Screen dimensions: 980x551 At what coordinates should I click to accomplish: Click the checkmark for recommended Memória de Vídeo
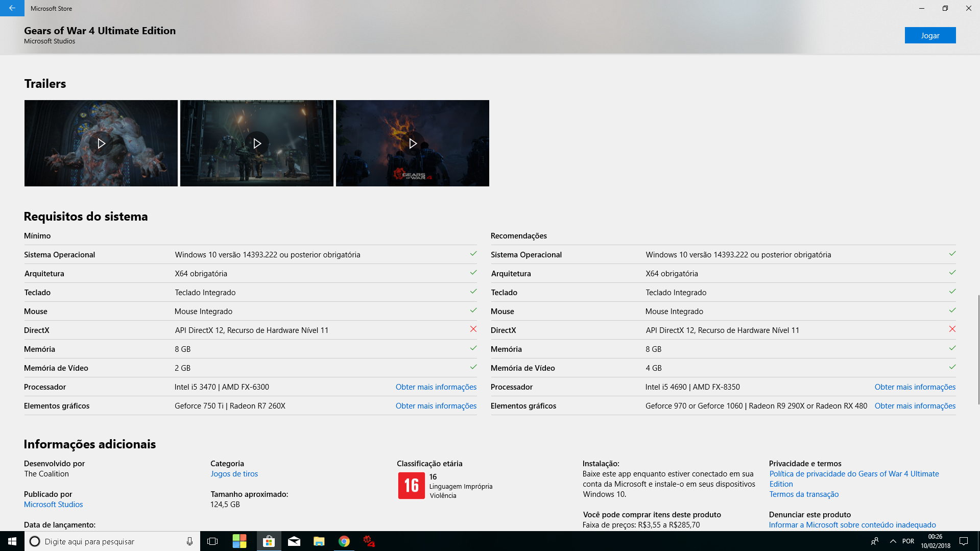952,367
